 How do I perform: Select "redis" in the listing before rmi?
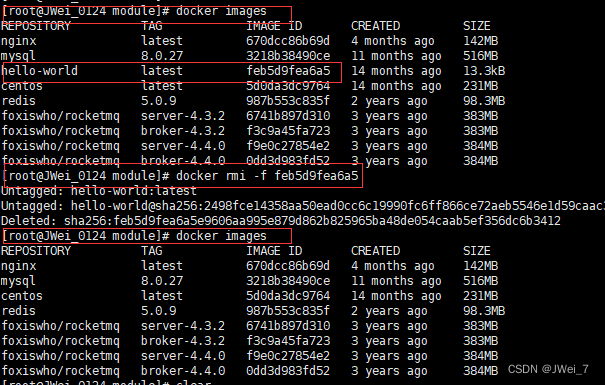[19, 101]
